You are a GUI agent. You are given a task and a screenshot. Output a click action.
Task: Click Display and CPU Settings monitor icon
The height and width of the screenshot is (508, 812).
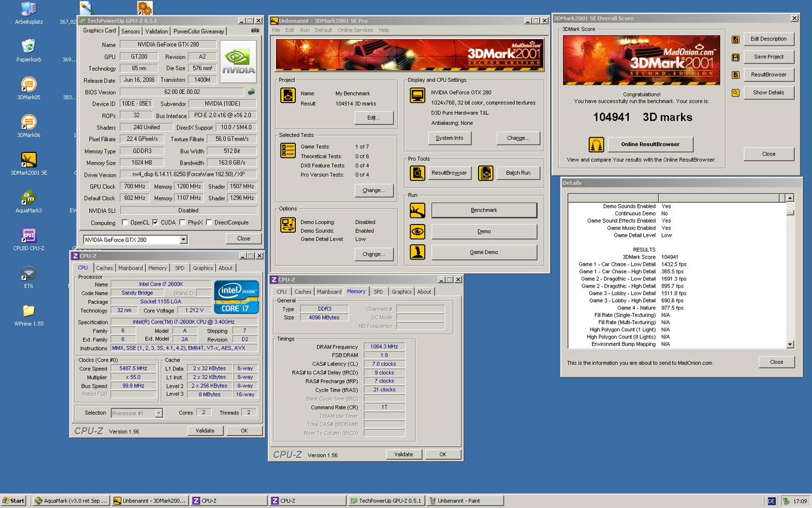coord(418,95)
